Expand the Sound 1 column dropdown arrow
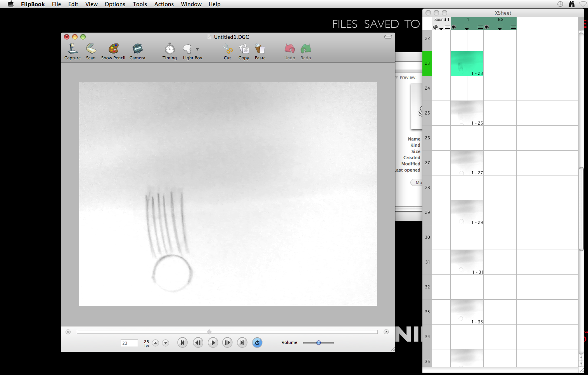 (441, 29)
